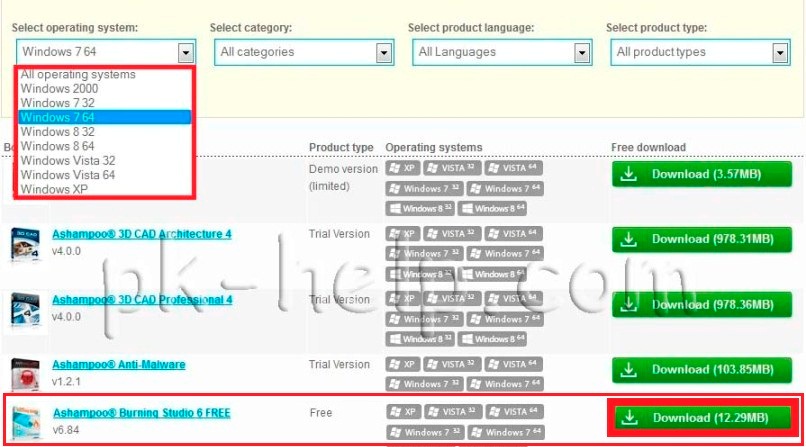
Task: Click Download (103.85MB) button
Action: tap(702, 370)
